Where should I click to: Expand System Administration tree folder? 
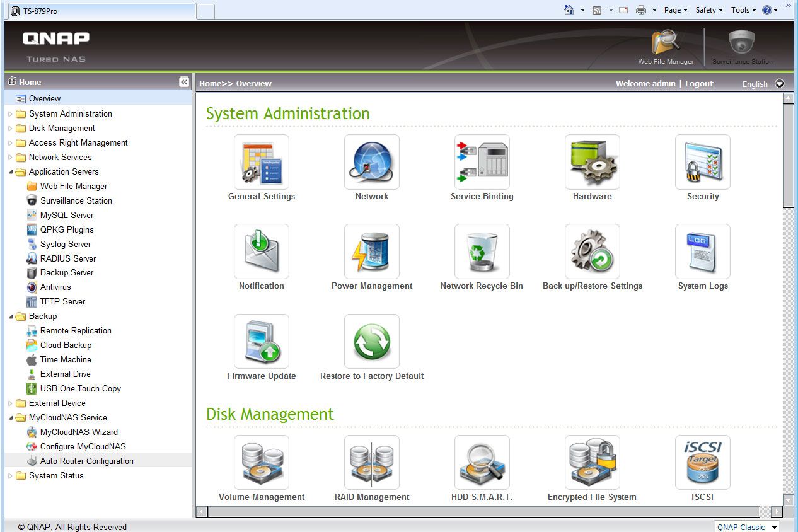(10, 114)
